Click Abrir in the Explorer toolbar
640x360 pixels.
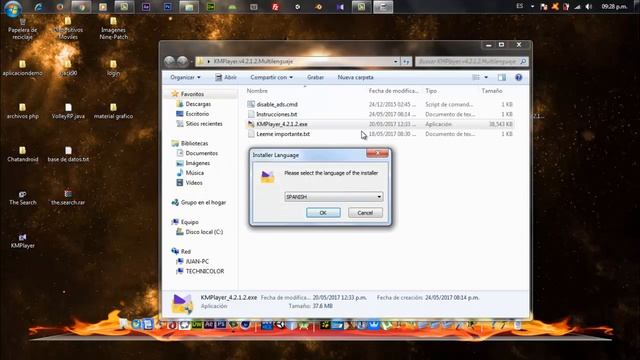226,77
